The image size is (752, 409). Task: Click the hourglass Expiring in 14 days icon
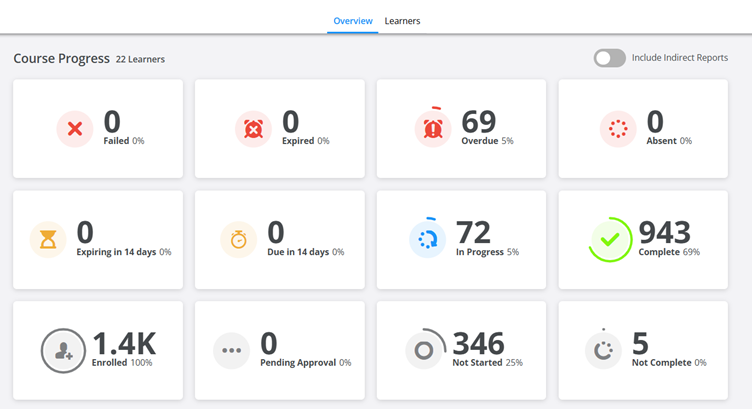click(x=48, y=240)
